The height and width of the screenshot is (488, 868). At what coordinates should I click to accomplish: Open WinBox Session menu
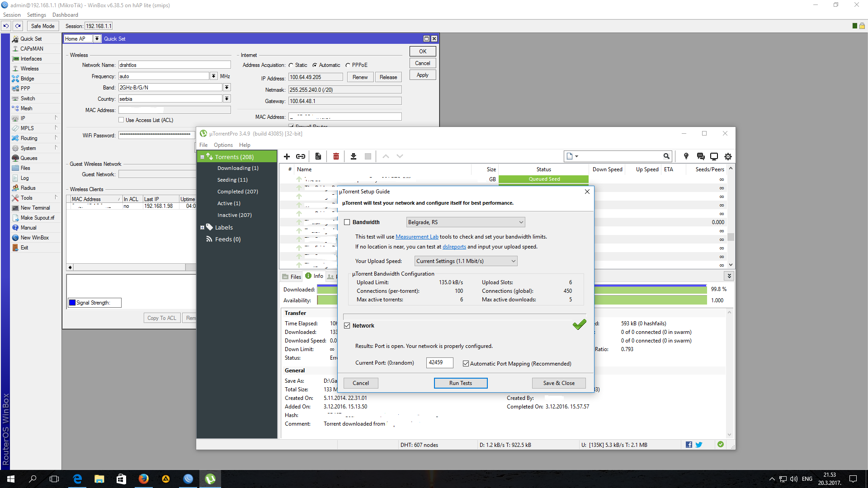pos(12,15)
